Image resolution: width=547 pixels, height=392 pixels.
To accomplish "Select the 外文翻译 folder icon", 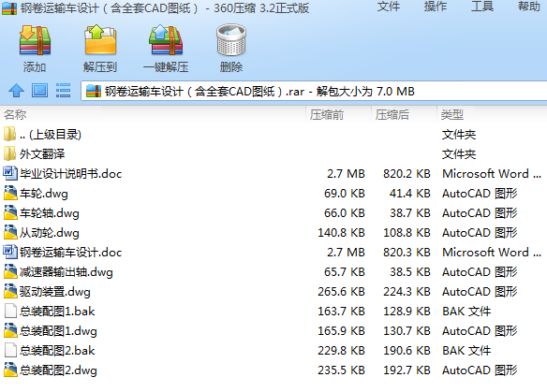I will (9, 153).
